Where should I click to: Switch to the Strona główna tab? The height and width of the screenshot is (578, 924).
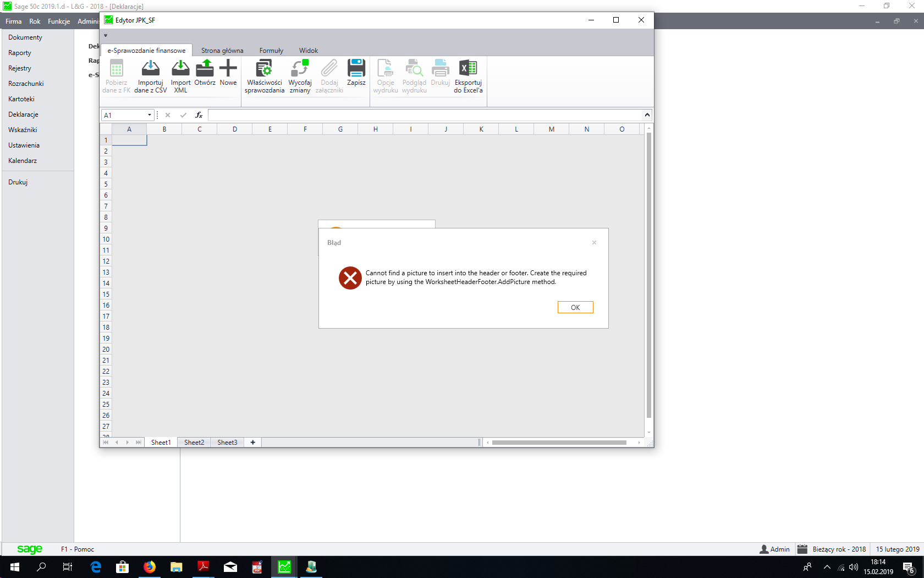[x=222, y=51]
